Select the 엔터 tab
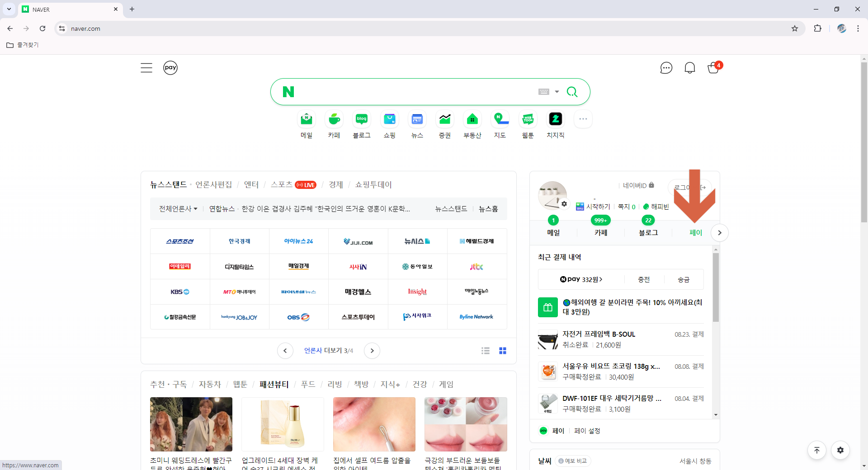The width and height of the screenshot is (868, 470). (251, 184)
